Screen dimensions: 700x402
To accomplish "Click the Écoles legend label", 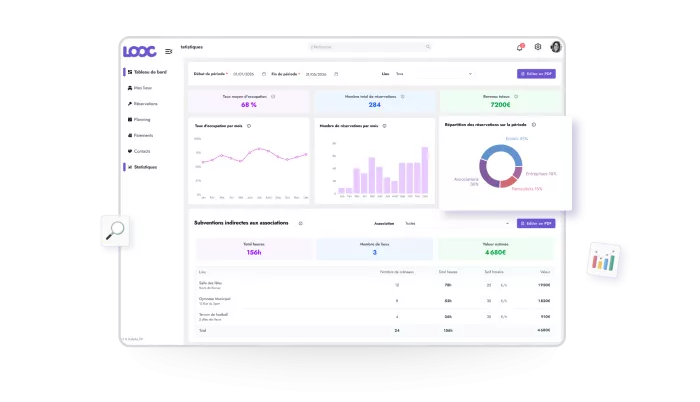I will [517, 138].
